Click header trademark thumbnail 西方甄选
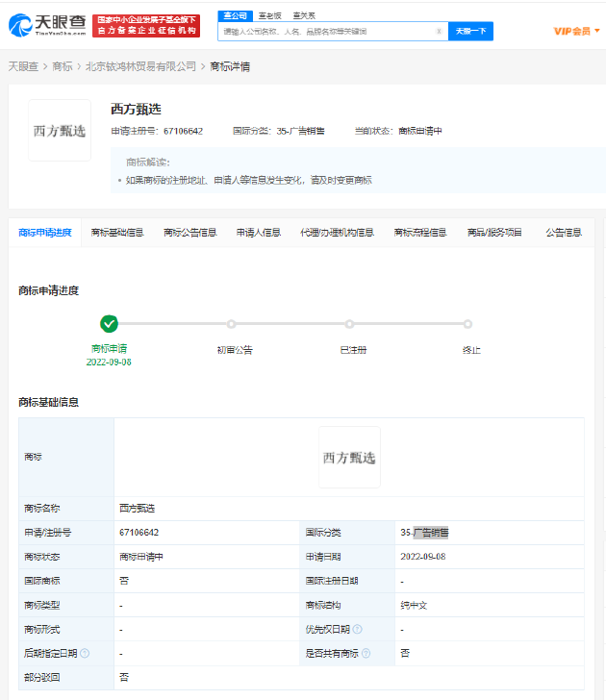 (60, 131)
